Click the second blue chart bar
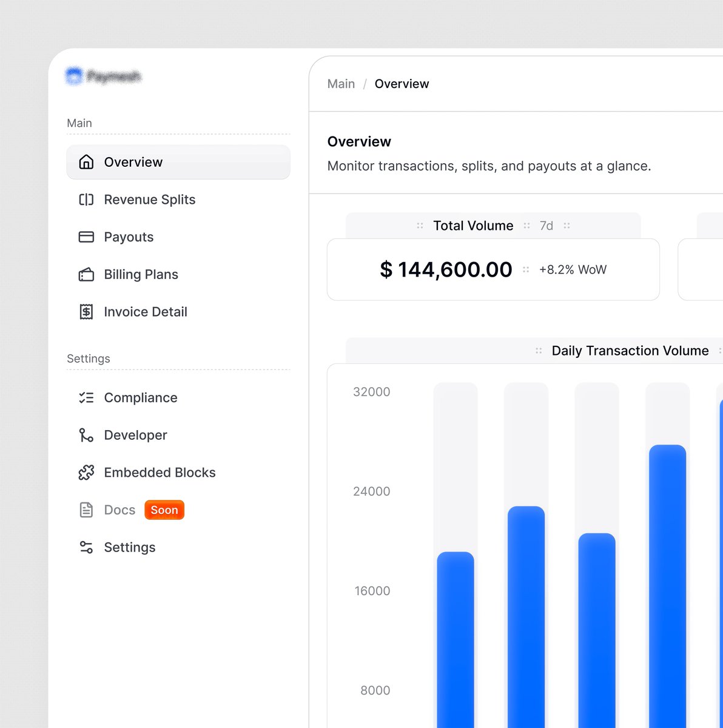 tap(526, 617)
